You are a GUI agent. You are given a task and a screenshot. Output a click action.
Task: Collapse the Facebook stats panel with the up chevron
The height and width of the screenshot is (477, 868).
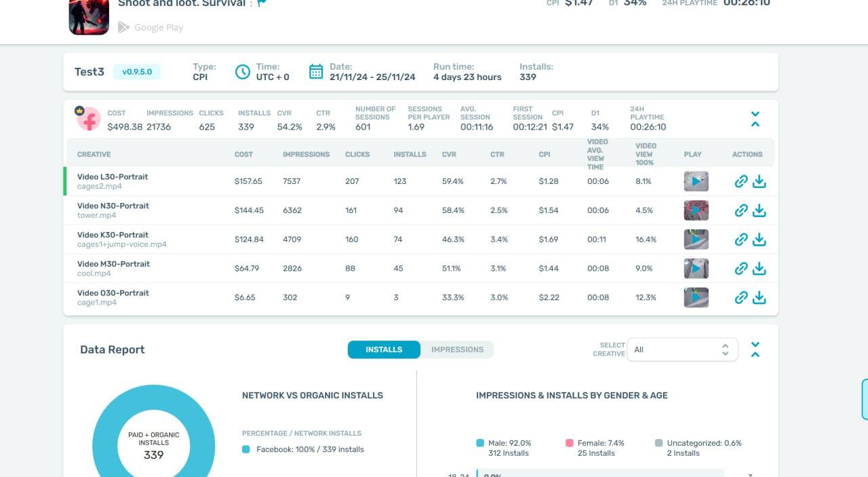[755, 123]
